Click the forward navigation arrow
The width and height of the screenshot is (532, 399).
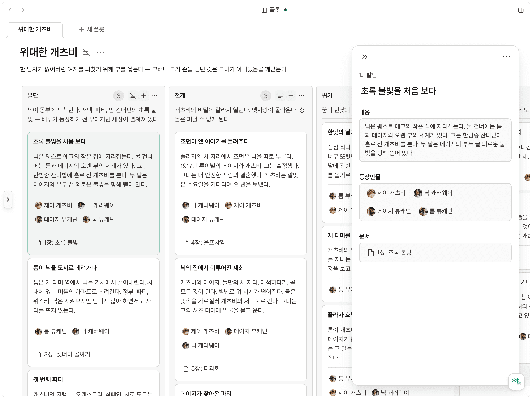click(22, 10)
